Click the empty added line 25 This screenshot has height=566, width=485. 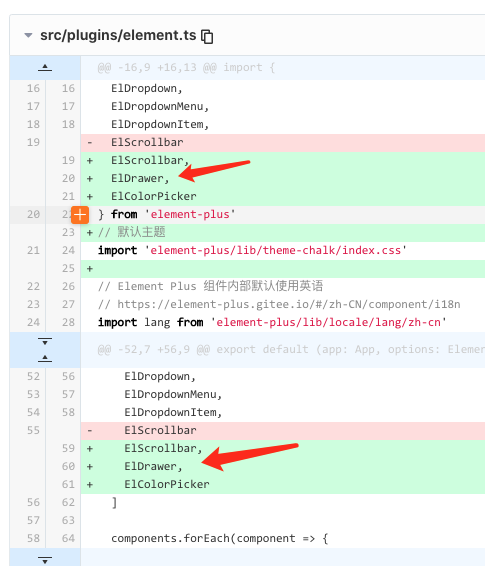(283, 269)
